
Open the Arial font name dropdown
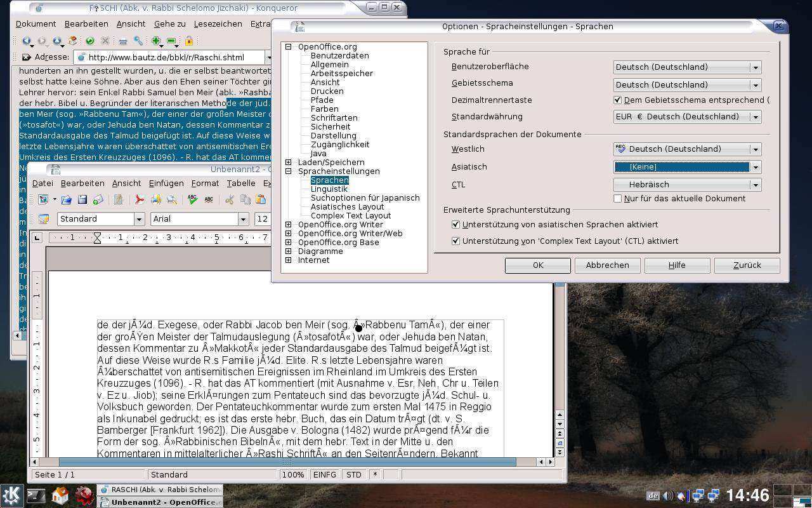pos(242,219)
